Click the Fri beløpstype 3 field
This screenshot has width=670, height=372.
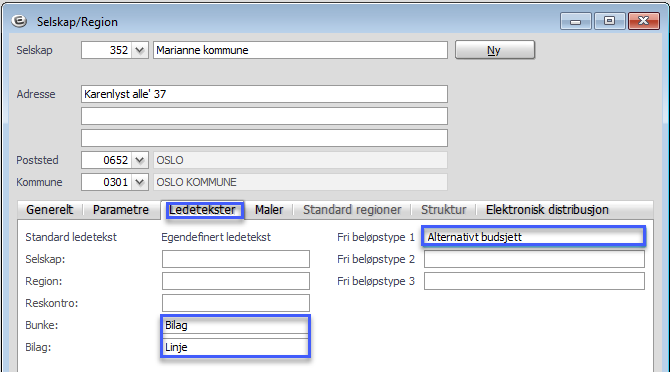(534, 281)
